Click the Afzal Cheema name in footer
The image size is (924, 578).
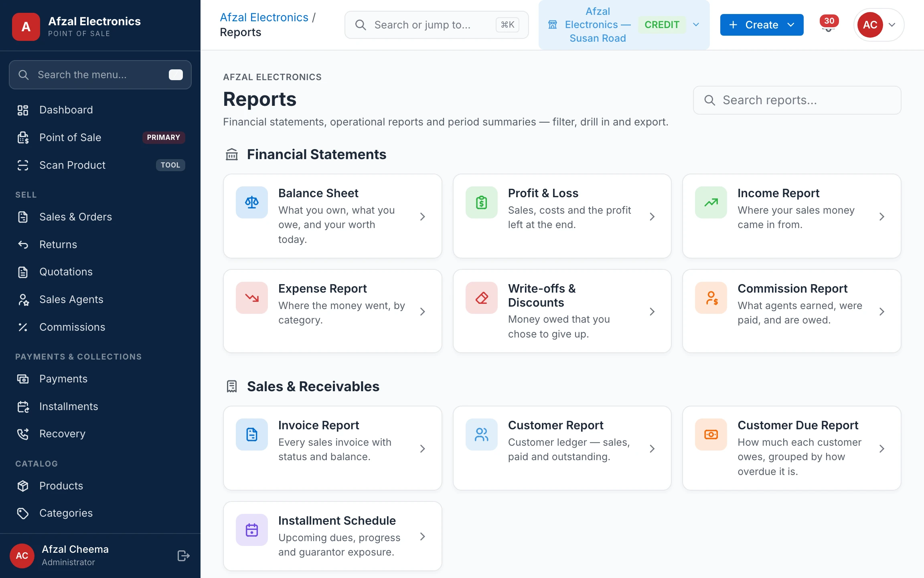(75, 549)
